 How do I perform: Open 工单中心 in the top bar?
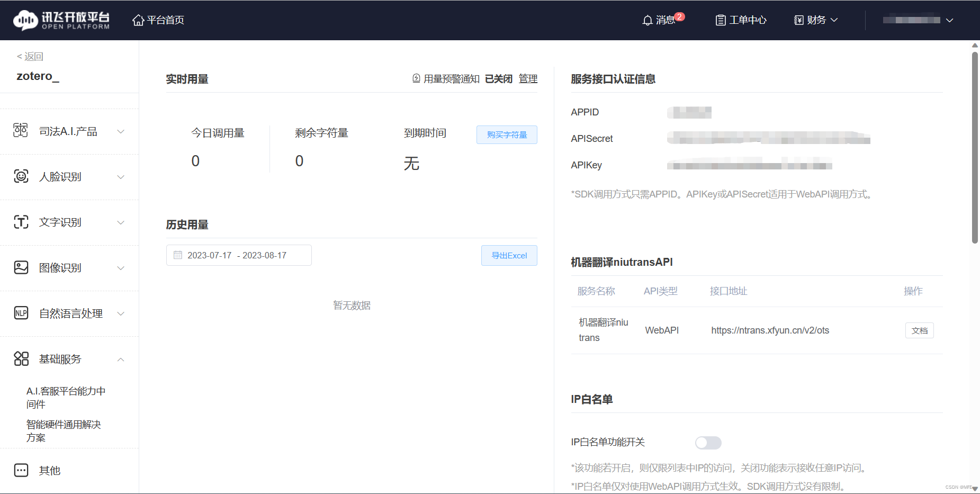tap(748, 20)
